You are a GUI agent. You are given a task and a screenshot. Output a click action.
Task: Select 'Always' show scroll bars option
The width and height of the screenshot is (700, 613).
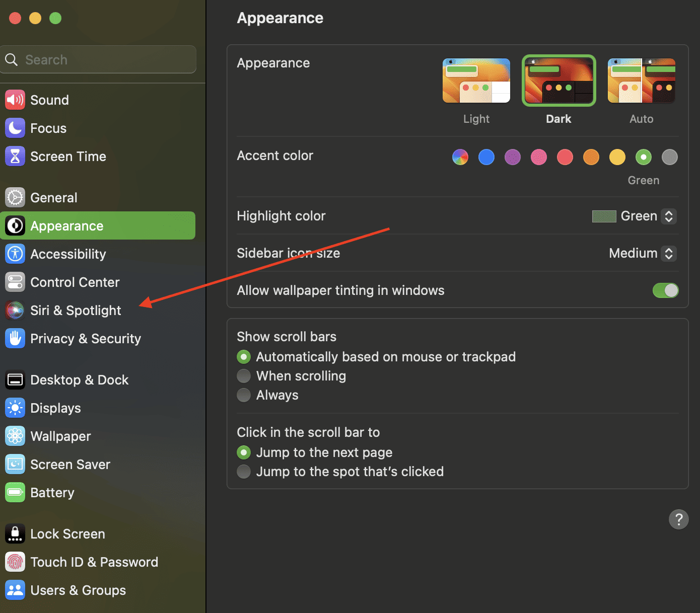(x=244, y=395)
